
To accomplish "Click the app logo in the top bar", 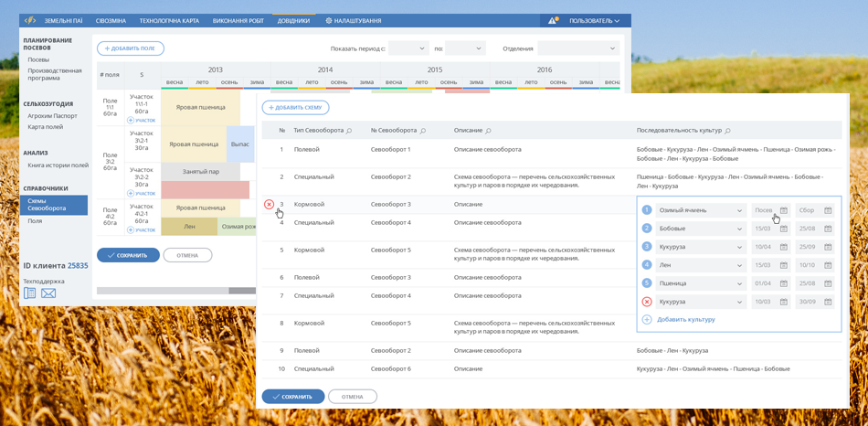I will (x=30, y=20).
